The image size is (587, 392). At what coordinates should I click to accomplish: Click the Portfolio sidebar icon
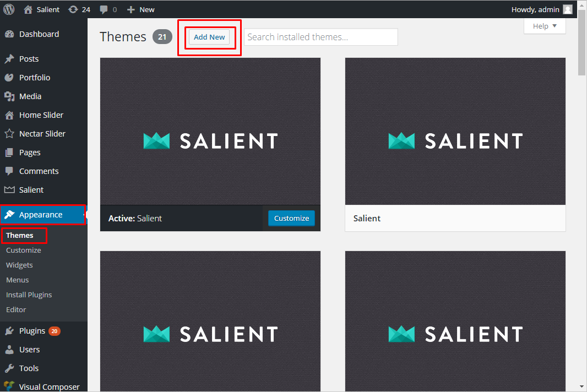tap(9, 78)
